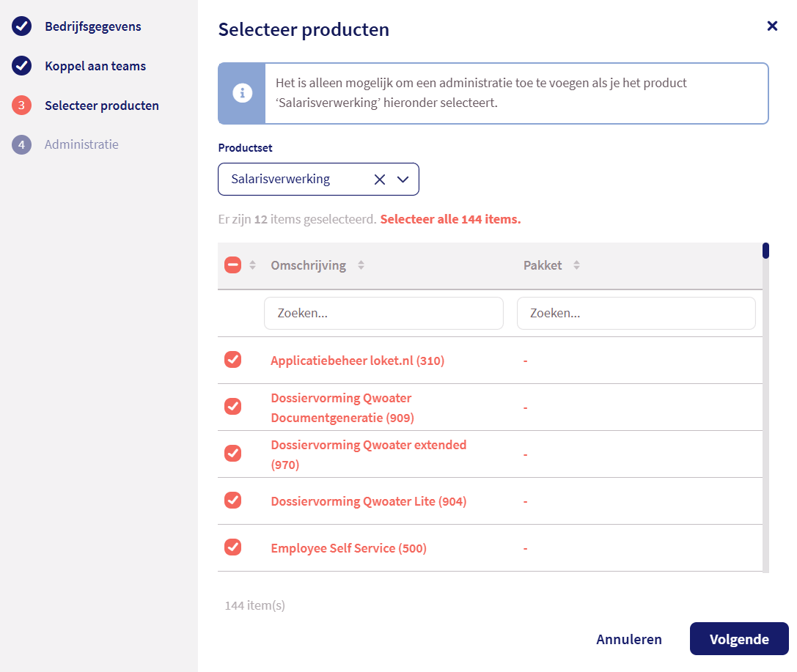797x672 pixels.
Task: Go to Selecteer producten step
Action: (101, 106)
